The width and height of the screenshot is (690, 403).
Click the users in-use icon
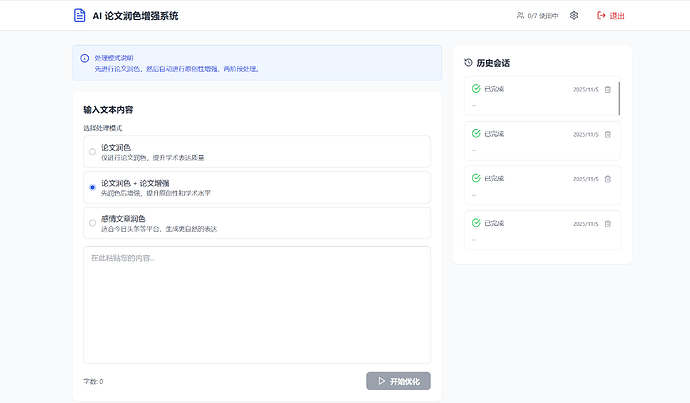[x=520, y=15]
